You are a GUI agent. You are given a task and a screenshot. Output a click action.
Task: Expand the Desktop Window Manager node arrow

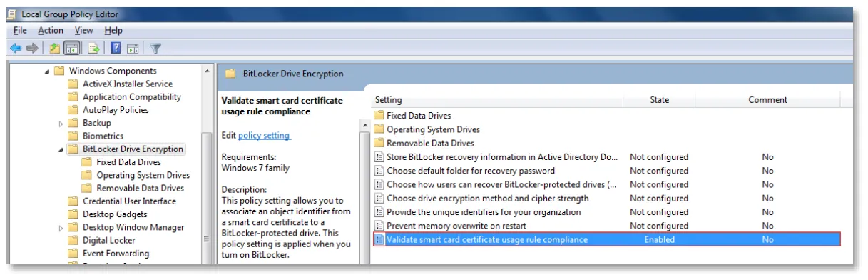(x=61, y=228)
